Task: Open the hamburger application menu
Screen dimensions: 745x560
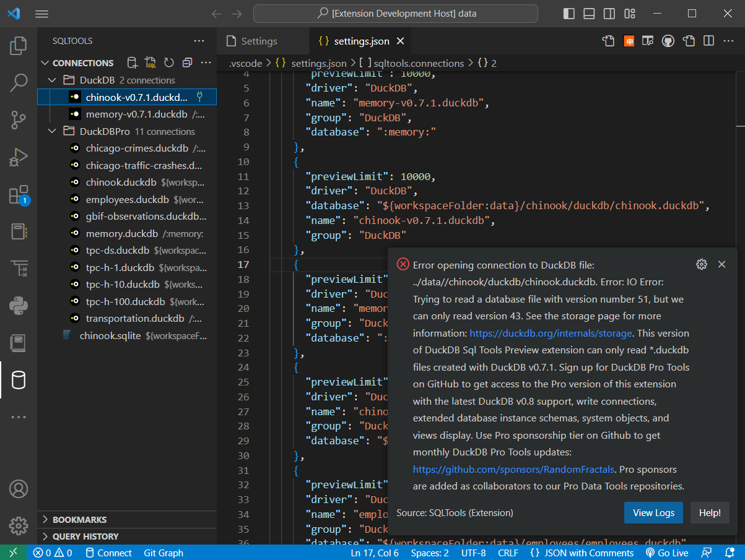Action: (41, 14)
